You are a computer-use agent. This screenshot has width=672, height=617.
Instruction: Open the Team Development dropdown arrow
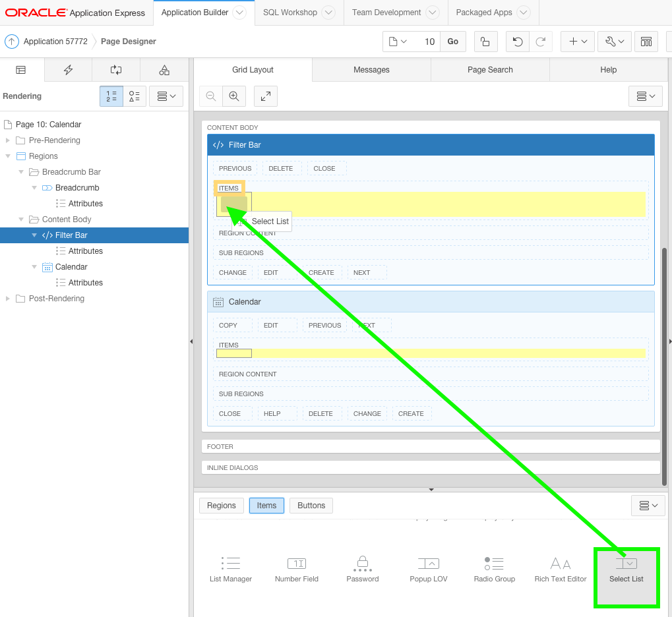433,13
